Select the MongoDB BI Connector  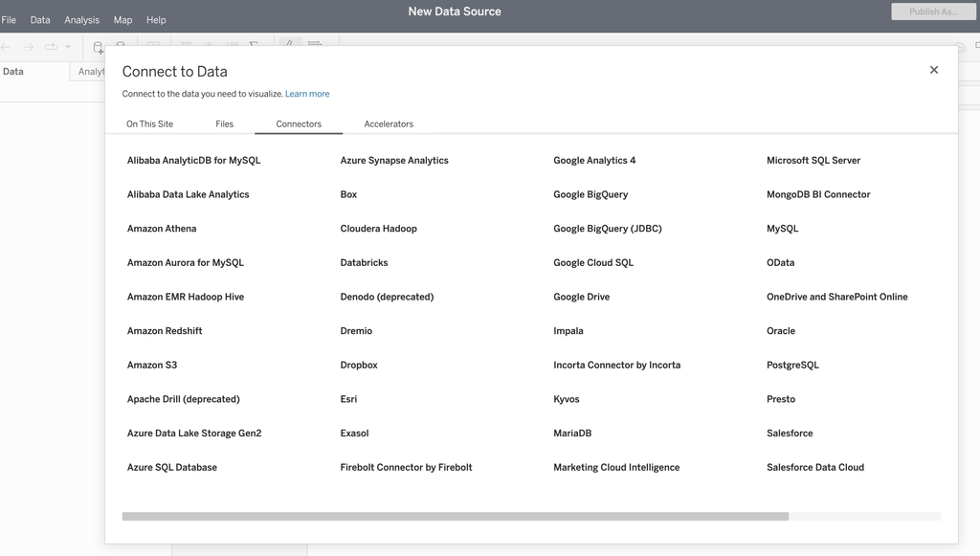point(818,194)
